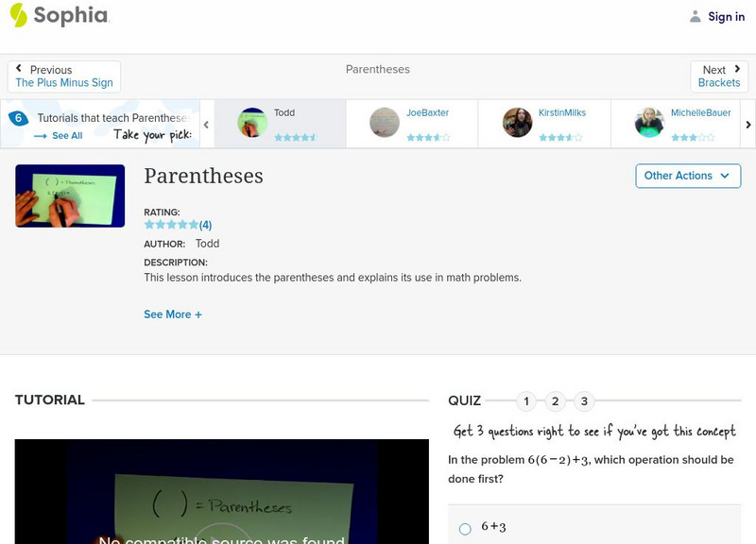Click the tutorial video player
The image size is (756, 544).
(x=222, y=491)
